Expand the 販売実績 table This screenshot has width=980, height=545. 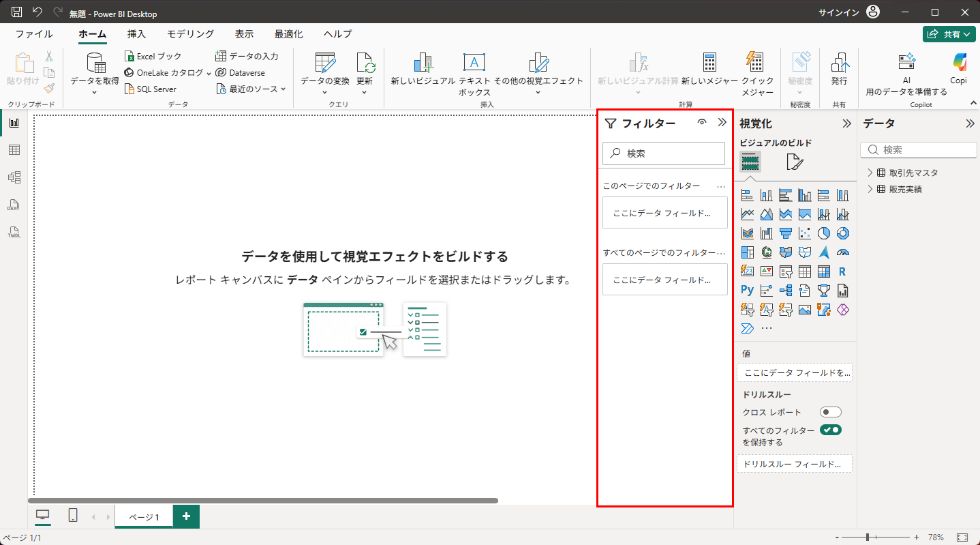(x=870, y=189)
